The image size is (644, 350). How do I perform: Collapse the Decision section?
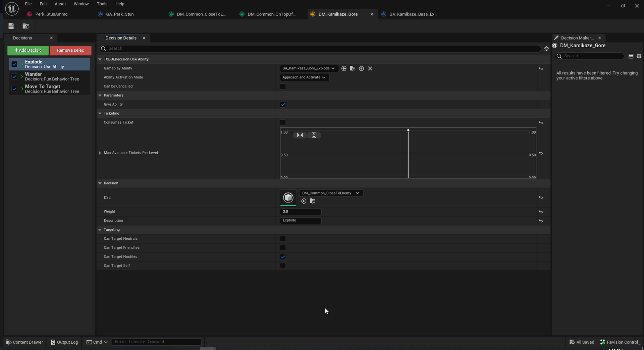pyautogui.click(x=100, y=183)
